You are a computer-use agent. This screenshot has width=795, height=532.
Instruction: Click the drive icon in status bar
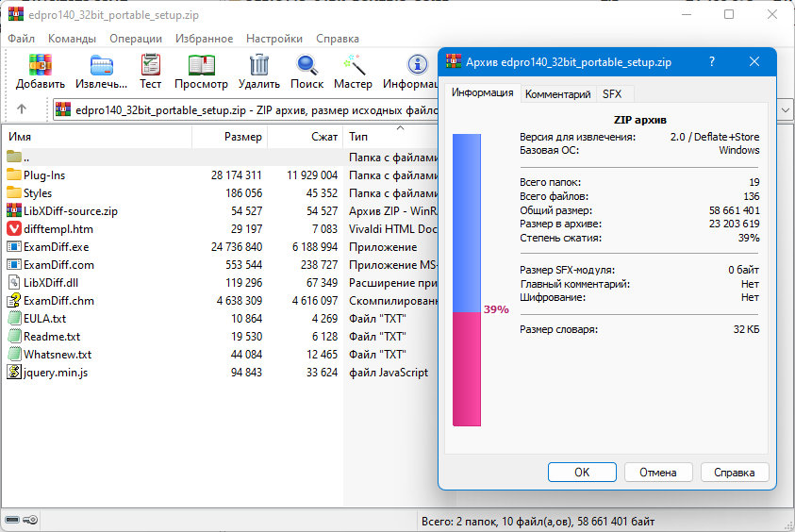coord(12,520)
